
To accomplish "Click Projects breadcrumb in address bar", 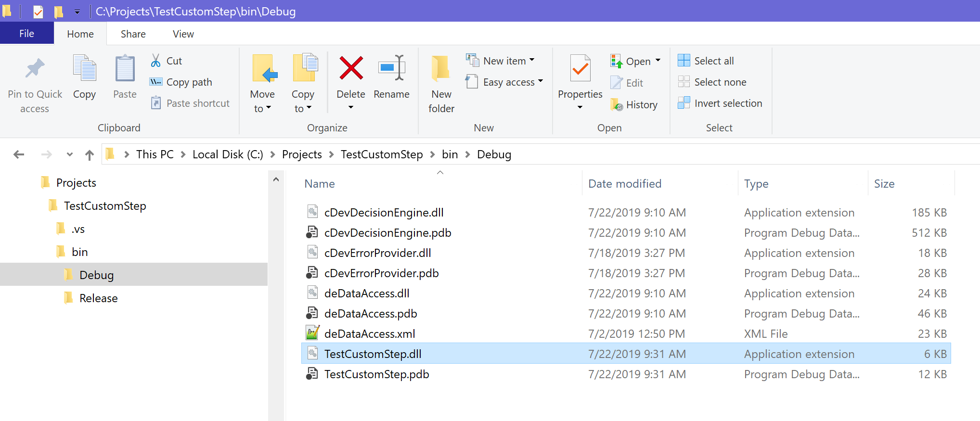I will coord(302,154).
